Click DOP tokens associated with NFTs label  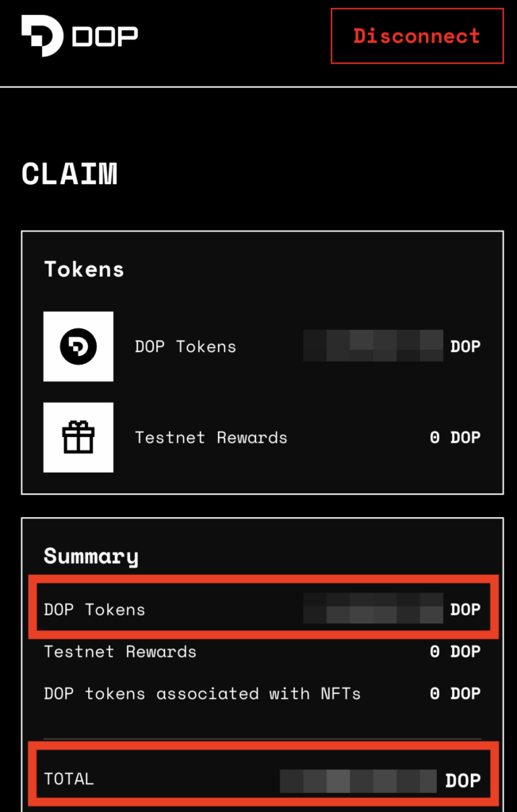coord(202,693)
